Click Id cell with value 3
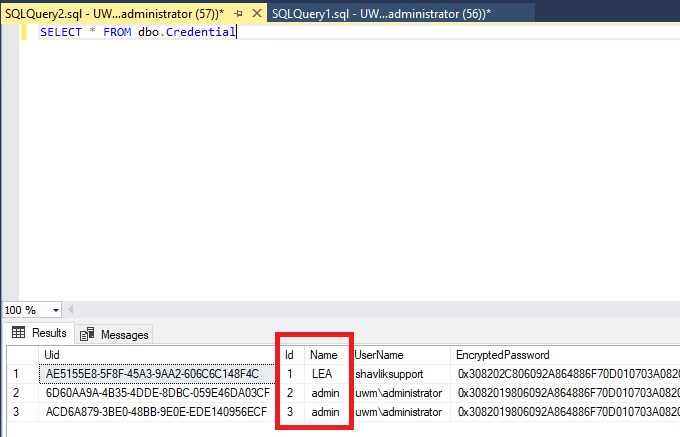Image resolution: width=680 pixels, height=437 pixels. coord(290,411)
